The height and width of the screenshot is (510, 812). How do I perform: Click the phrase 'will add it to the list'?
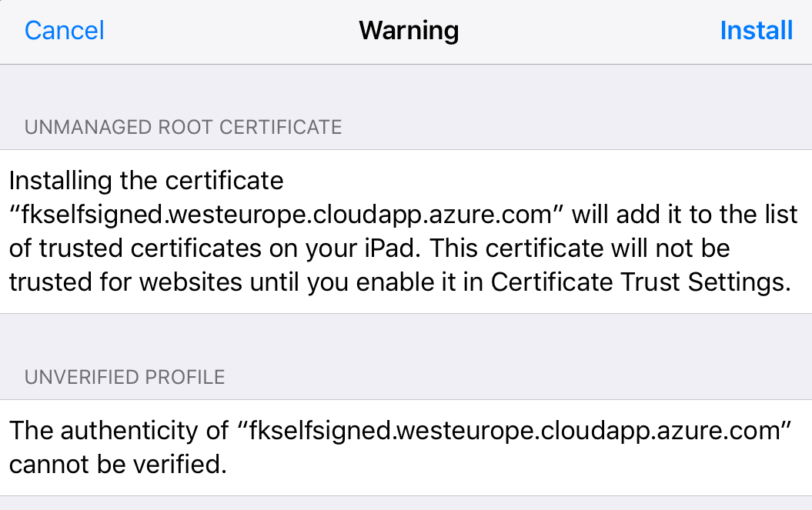[x=685, y=215]
